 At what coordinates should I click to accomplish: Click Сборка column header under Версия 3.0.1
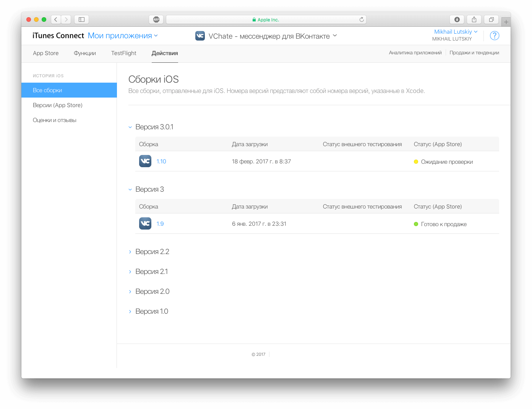tap(149, 144)
